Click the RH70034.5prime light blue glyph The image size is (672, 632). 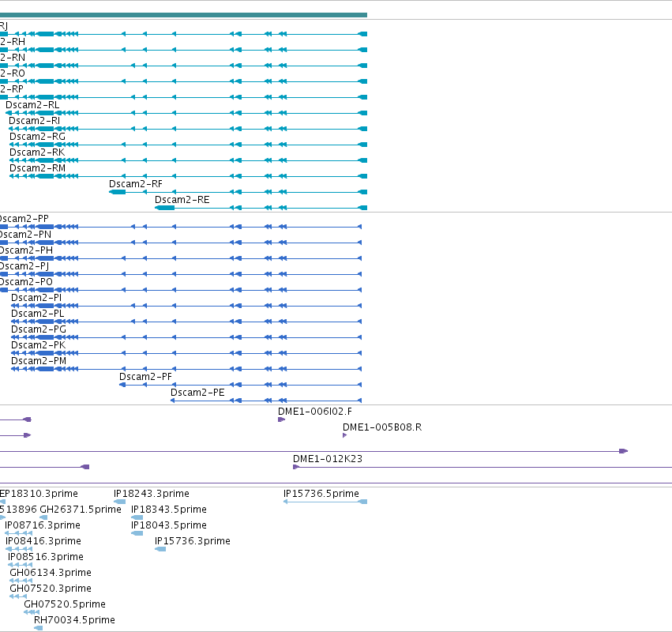tap(38, 629)
